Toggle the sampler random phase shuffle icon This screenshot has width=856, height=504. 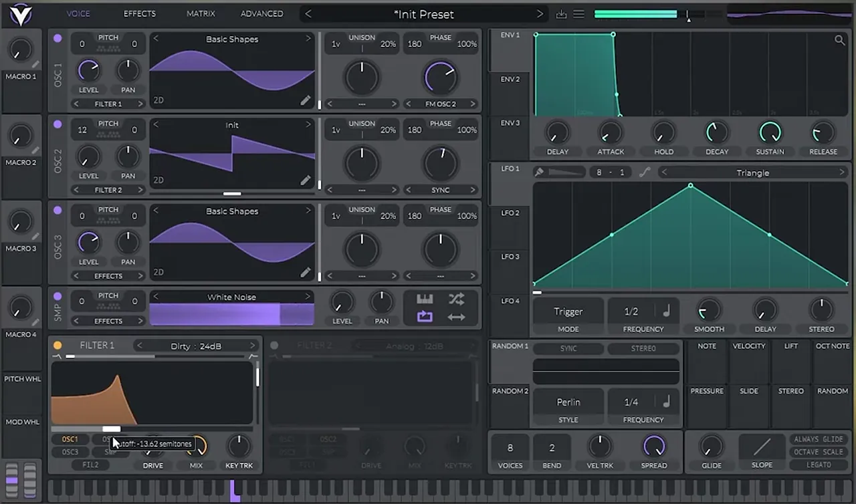456,299
